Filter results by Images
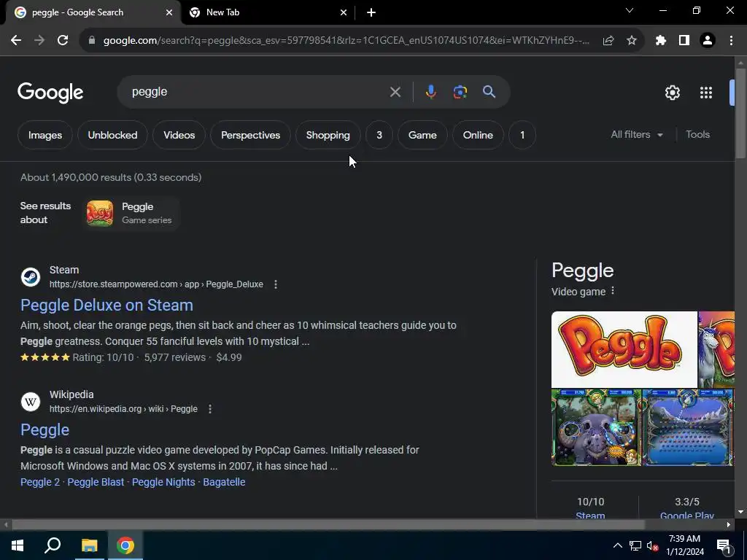 (44, 135)
